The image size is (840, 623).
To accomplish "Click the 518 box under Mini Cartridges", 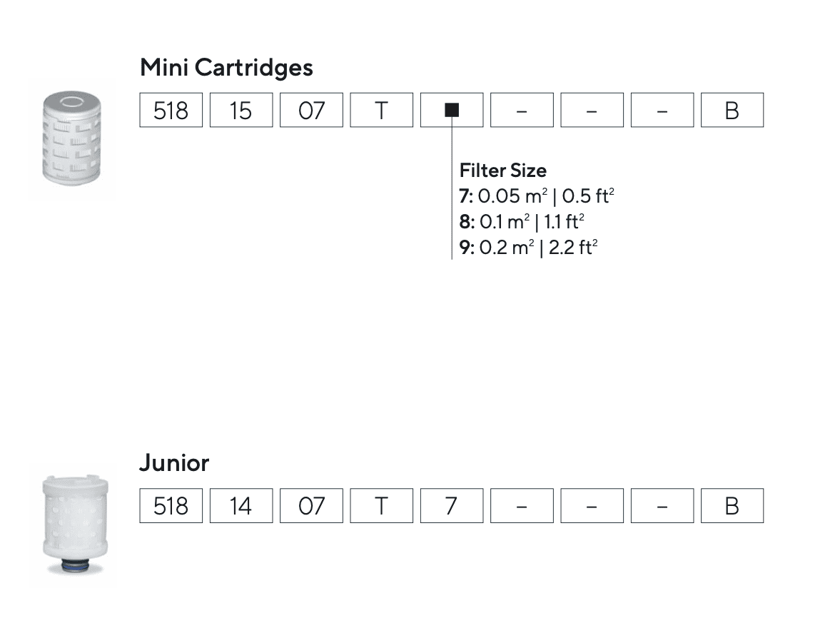I will pos(171,110).
